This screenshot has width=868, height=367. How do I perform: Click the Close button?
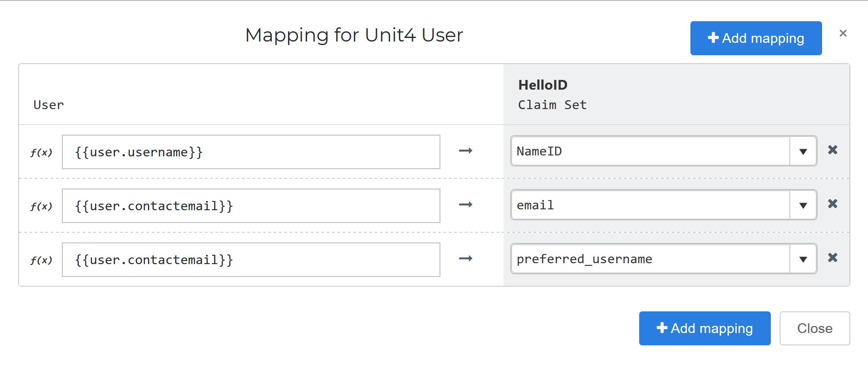pos(815,329)
